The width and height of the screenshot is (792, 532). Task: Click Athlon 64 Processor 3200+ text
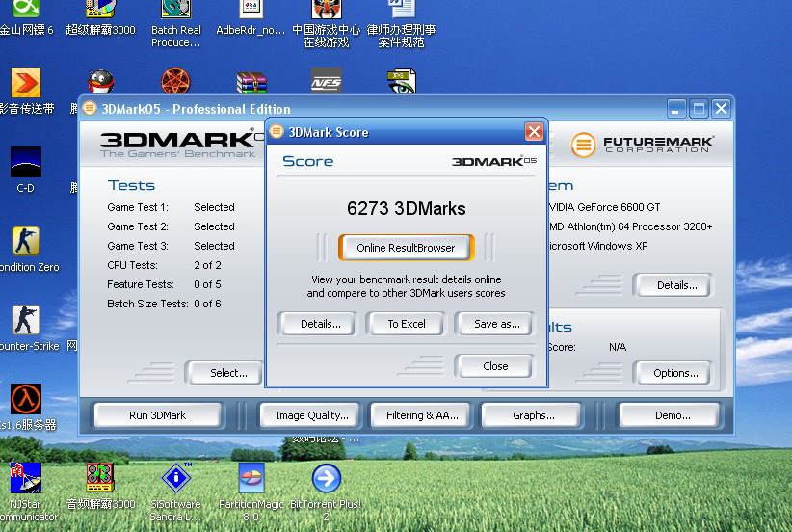pos(631,226)
